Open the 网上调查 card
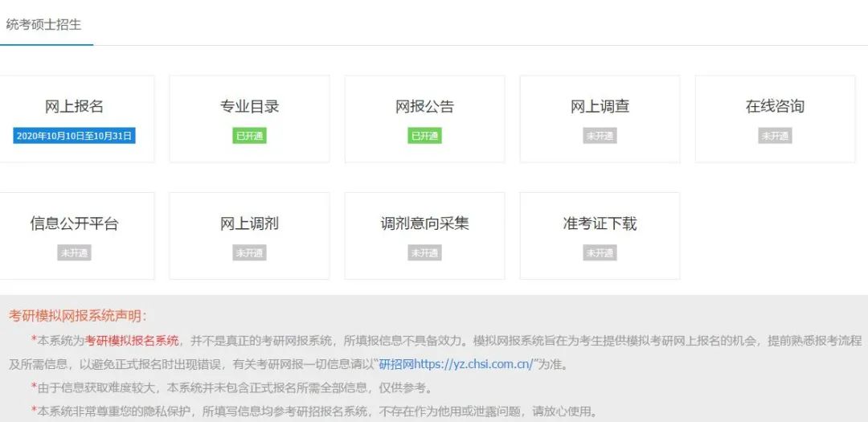The image size is (868, 422). click(600, 107)
